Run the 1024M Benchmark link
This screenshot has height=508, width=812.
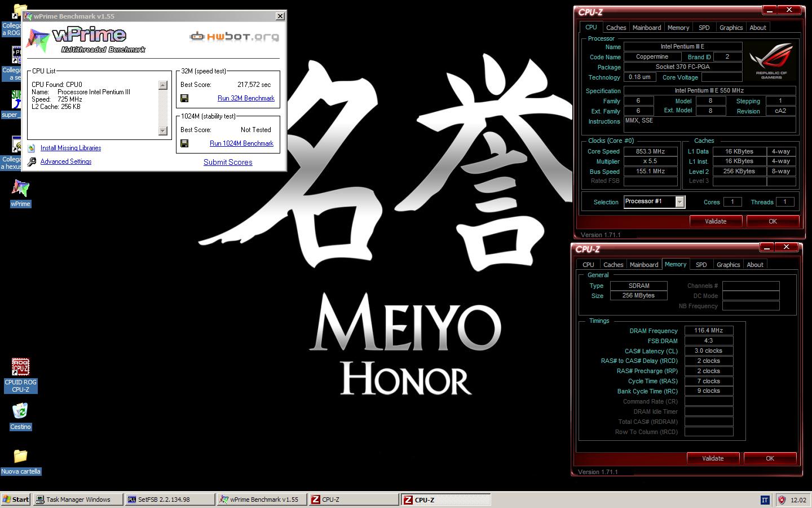click(241, 143)
